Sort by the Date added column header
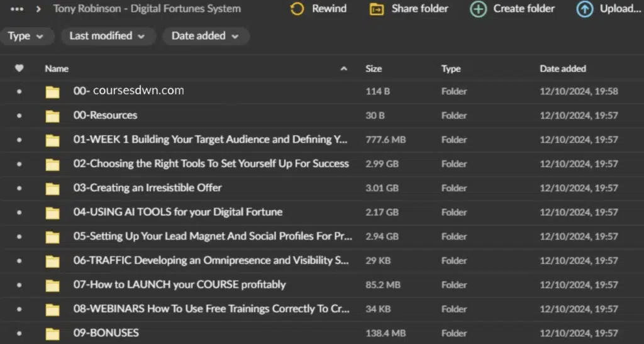Screen dimensions: 644x344 click(x=563, y=69)
